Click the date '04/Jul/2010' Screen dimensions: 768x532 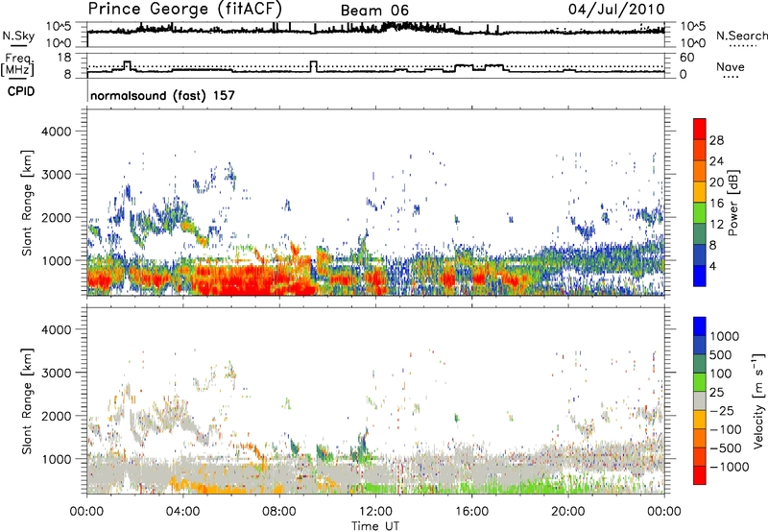pos(616,10)
